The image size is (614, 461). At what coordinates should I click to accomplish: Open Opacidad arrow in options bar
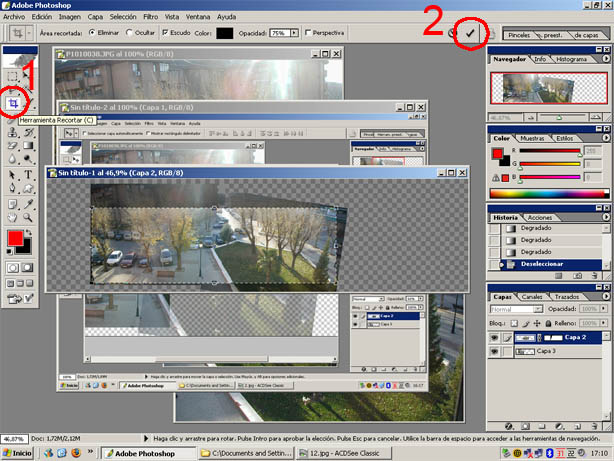click(x=294, y=33)
